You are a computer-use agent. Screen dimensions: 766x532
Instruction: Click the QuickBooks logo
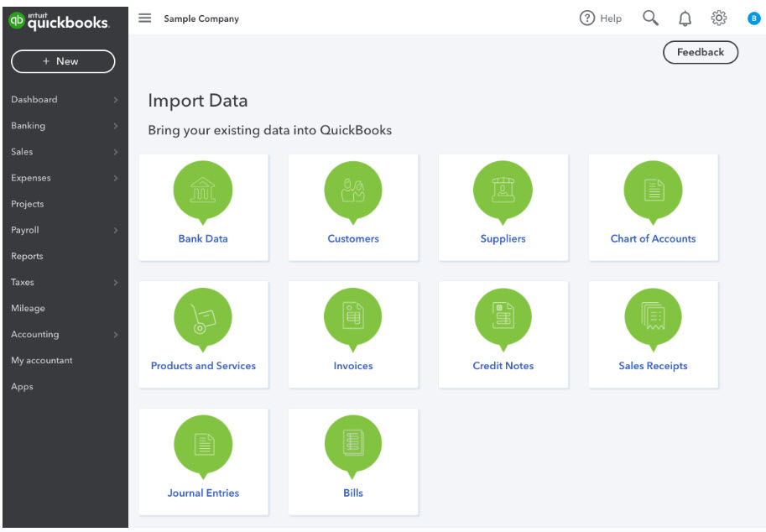point(59,21)
